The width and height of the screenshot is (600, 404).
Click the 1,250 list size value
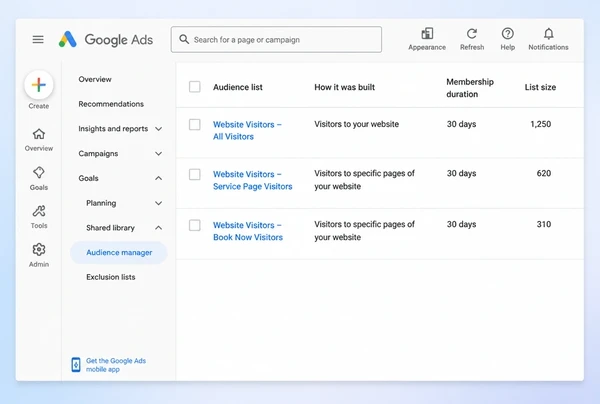pyautogui.click(x=541, y=124)
